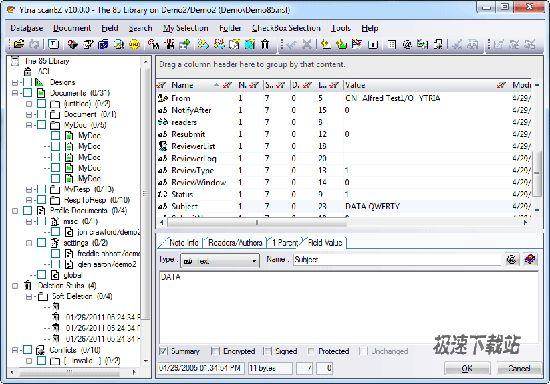Open the CheckBox Selection menu
Screen dimensions: 550x384
(286, 28)
